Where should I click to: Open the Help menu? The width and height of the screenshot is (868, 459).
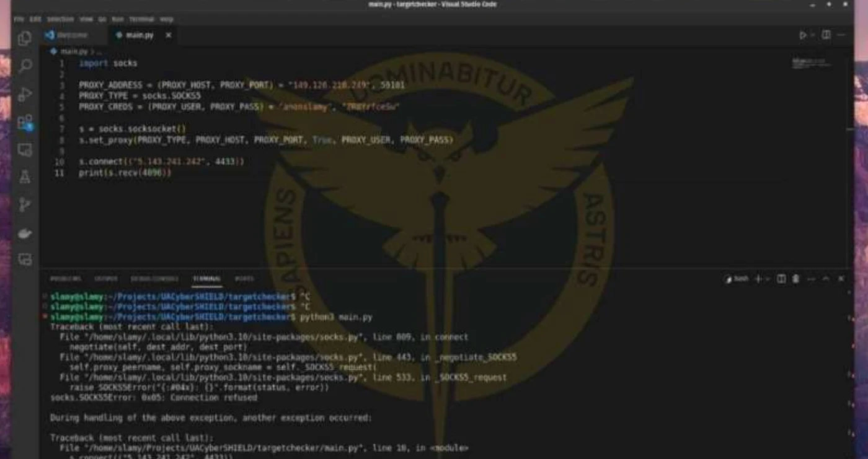tap(167, 19)
